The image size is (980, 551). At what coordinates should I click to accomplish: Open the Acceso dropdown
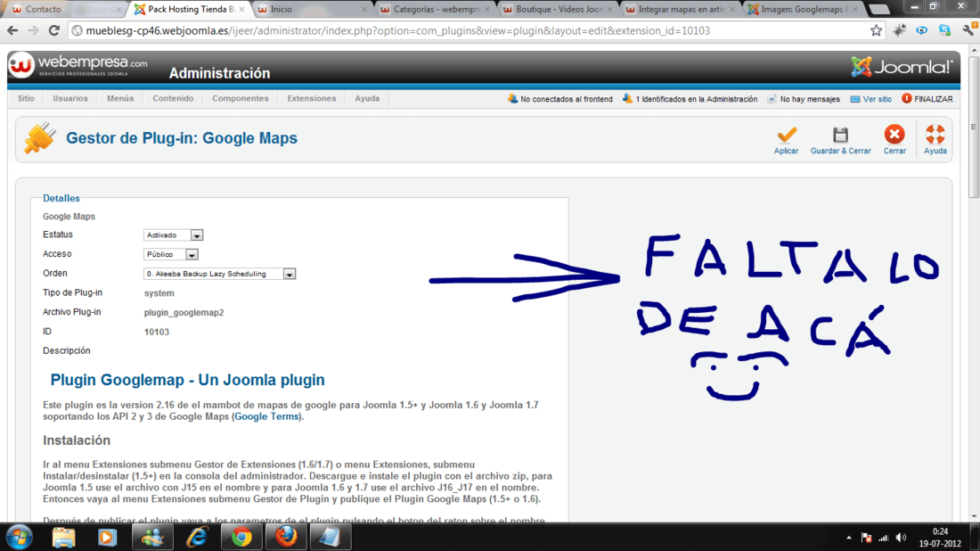click(171, 255)
